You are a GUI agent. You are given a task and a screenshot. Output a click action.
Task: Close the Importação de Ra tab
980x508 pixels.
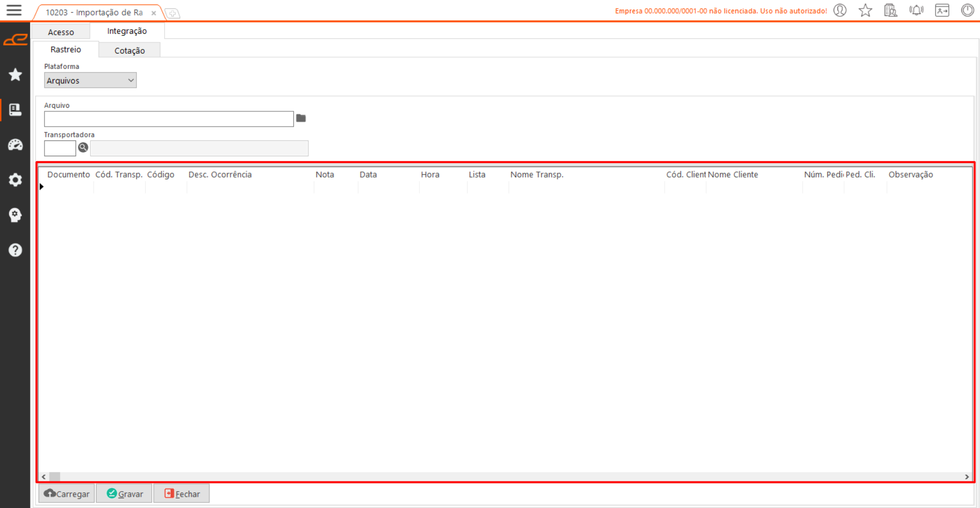point(154,13)
